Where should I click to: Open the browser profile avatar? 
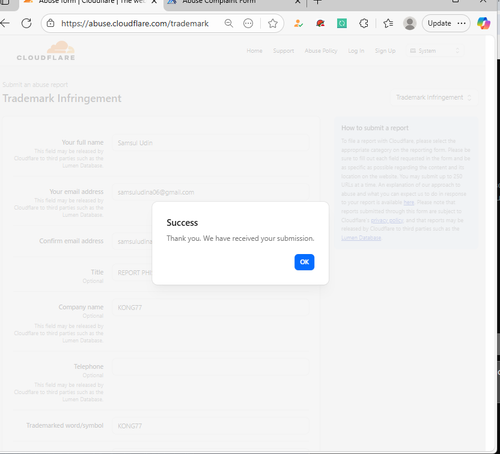click(x=410, y=23)
